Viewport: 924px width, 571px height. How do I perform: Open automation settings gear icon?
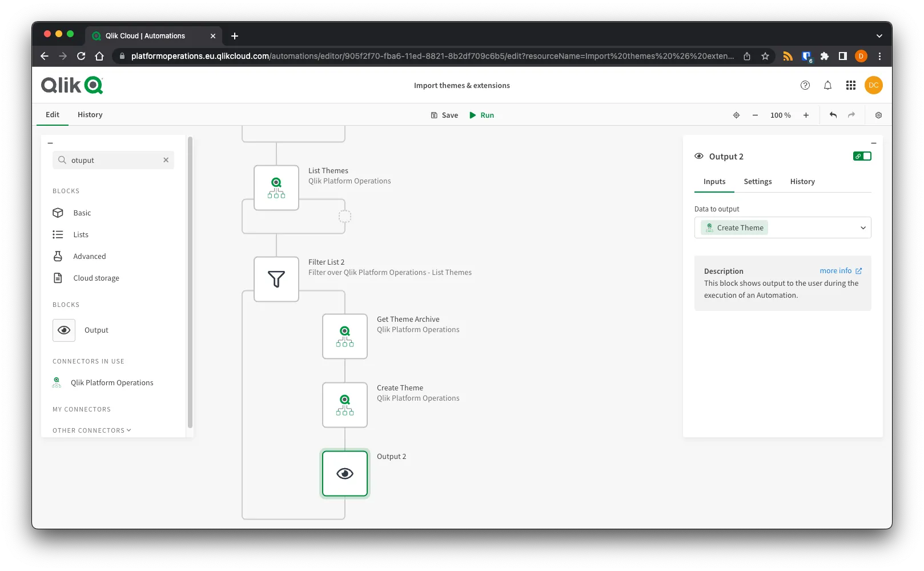[878, 115]
